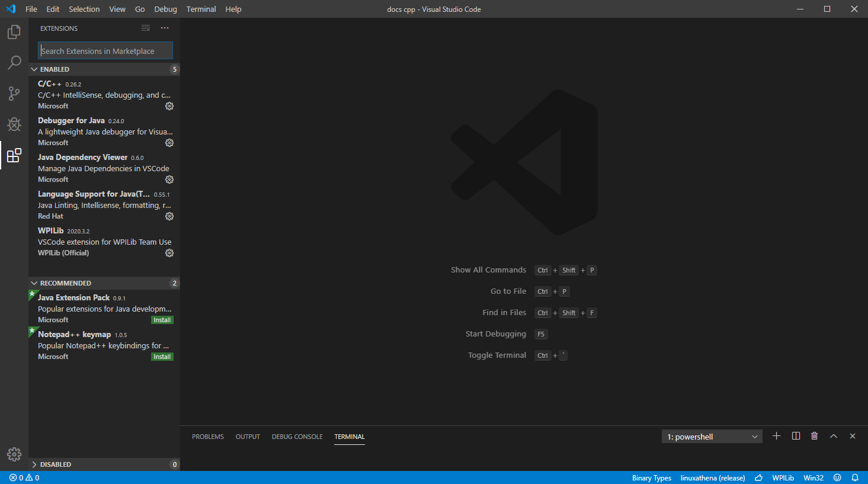Close the bottom panel

[853, 436]
